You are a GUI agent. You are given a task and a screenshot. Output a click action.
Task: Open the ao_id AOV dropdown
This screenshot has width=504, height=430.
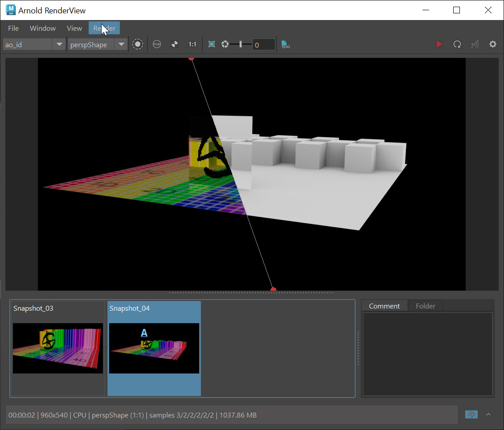click(59, 44)
